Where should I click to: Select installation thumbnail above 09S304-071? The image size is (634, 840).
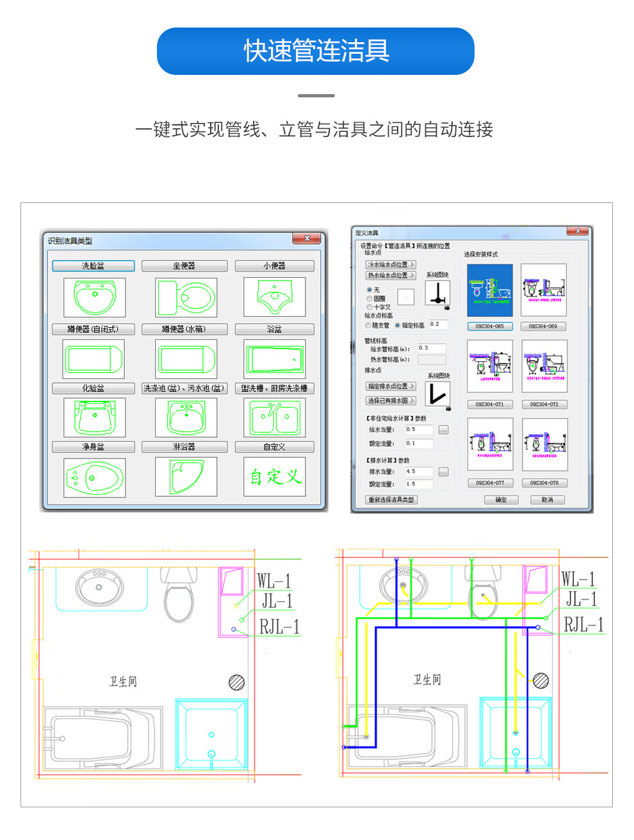tap(490, 366)
